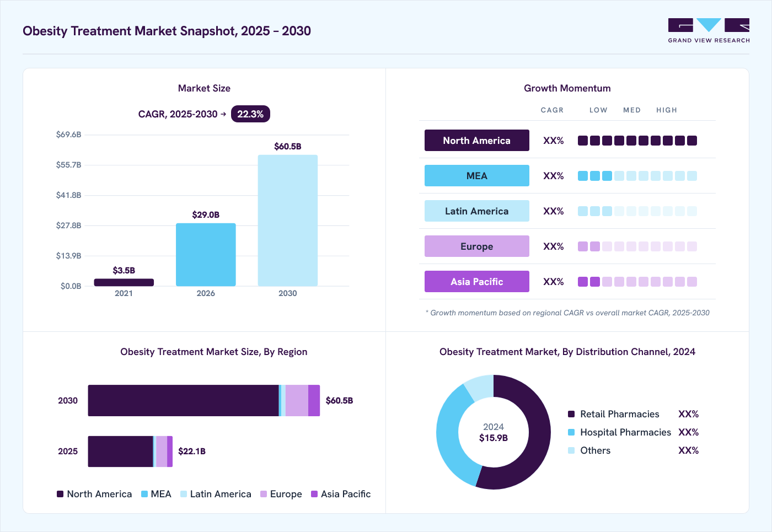The width and height of the screenshot is (772, 532).
Task: Click the 2021 bar in Market Size chart
Action: coord(124,282)
